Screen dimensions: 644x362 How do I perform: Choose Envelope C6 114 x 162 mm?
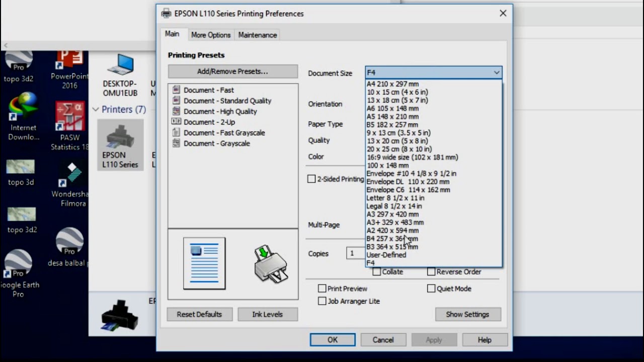pyautogui.click(x=434, y=190)
